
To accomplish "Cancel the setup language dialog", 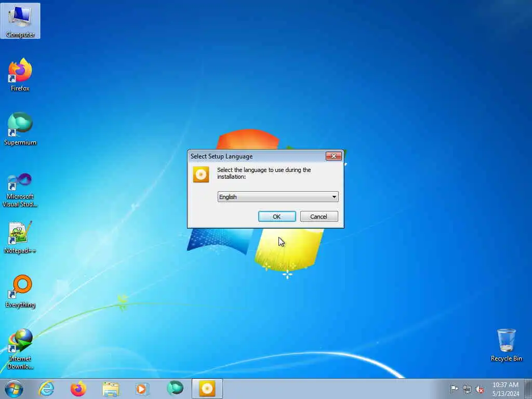I will coord(319,217).
